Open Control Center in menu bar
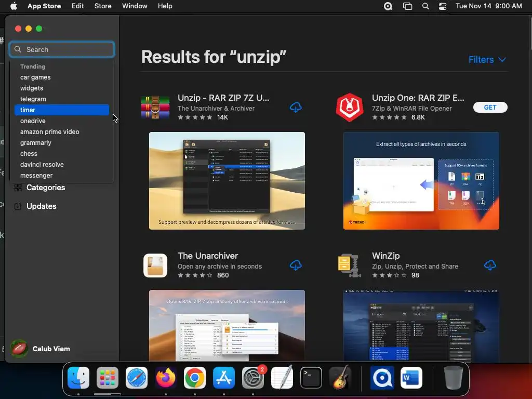Viewport: 532px width, 399px height. coord(443,6)
